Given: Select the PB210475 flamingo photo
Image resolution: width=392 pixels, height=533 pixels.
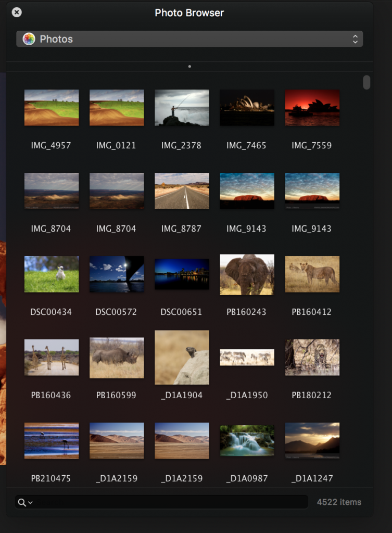Looking at the screenshot, I should 52,441.
